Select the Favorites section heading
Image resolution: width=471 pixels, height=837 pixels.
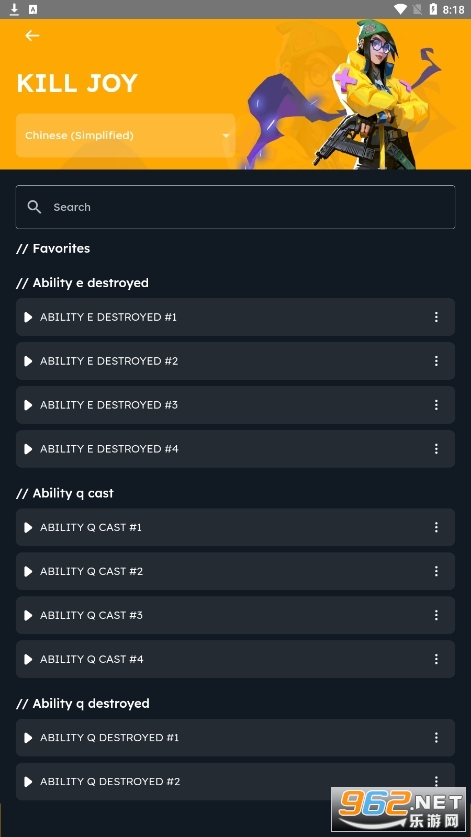53,248
